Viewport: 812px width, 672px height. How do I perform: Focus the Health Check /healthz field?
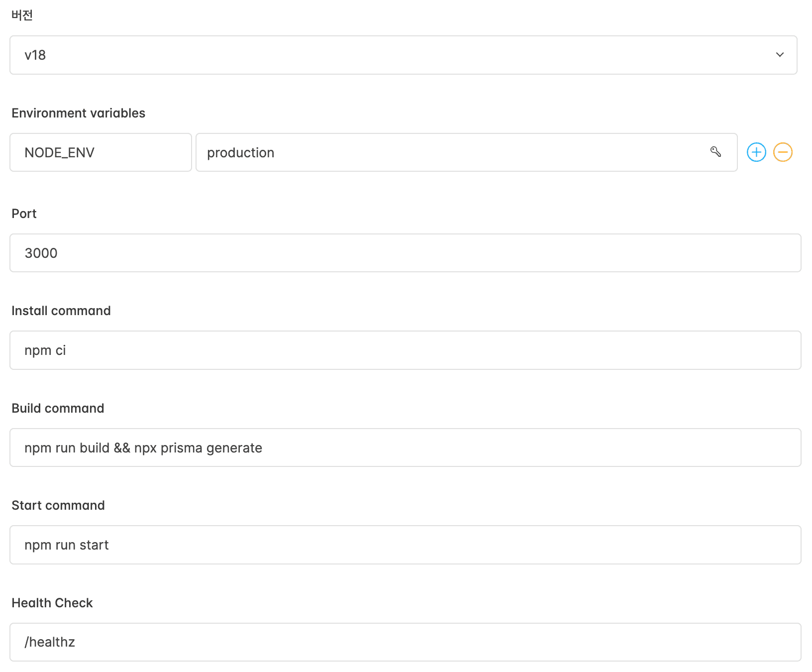405,642
